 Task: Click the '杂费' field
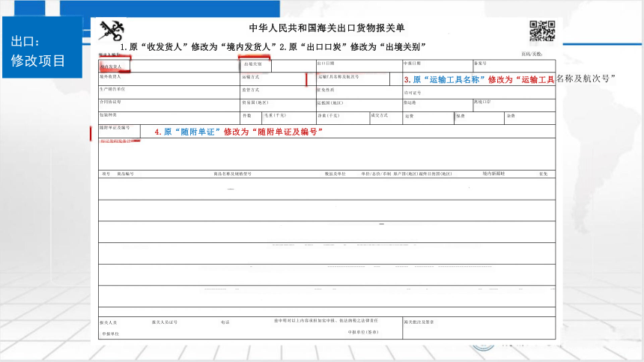530,117
